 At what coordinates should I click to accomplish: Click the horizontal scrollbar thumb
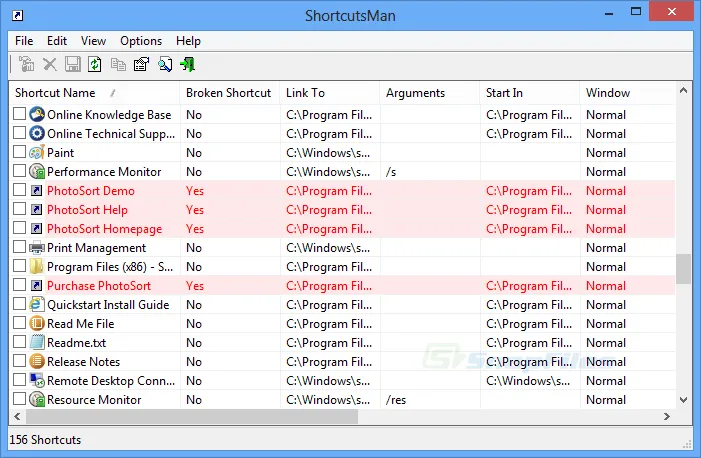click(x=192, y=416)
